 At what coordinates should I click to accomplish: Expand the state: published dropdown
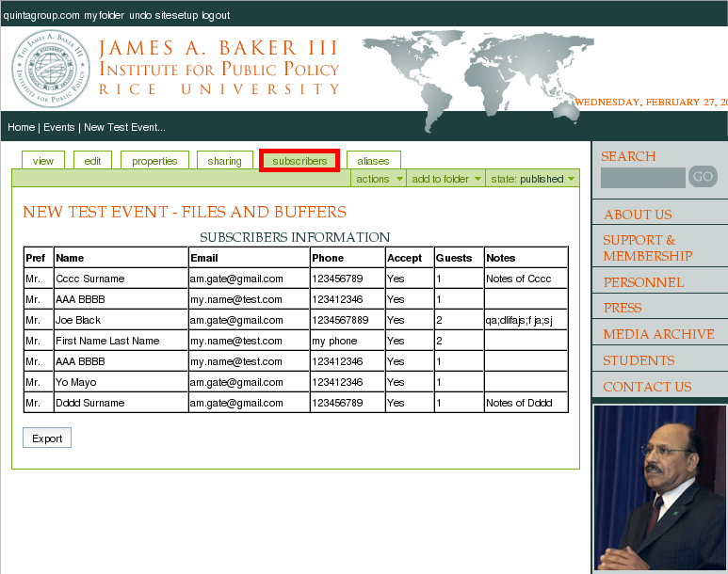click(x=532, y=179)
